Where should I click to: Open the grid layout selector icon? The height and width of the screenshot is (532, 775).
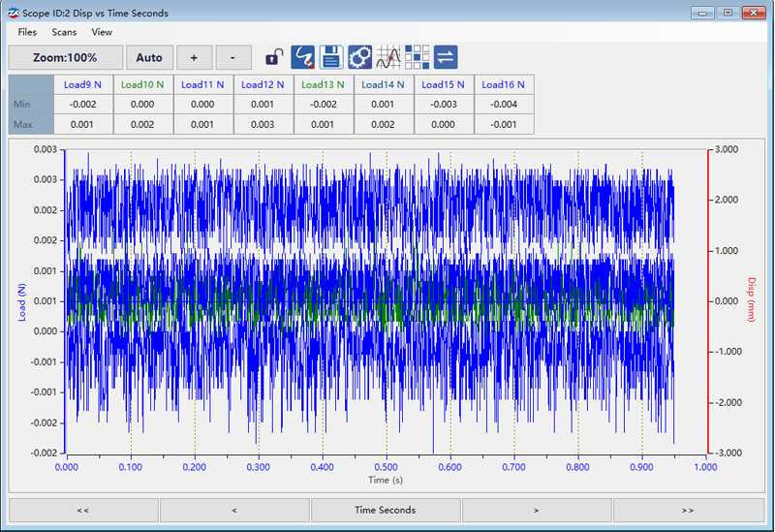[x=417, y=57]
